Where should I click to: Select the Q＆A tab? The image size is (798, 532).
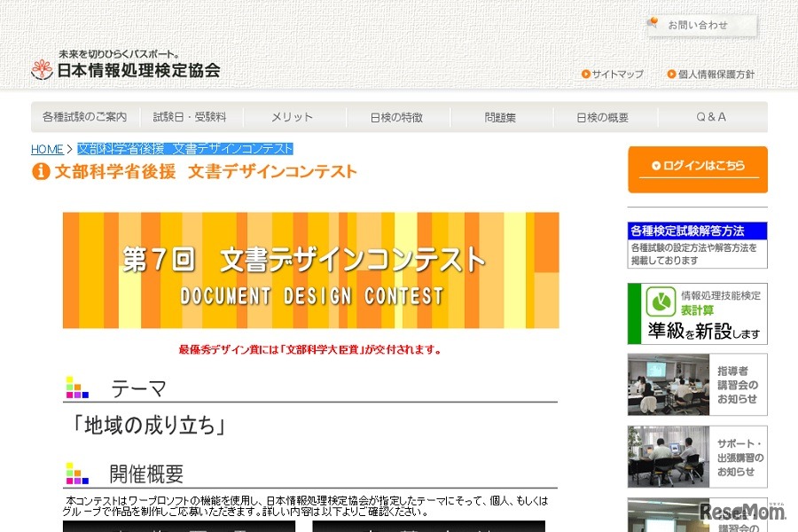(x=708, y=116)
